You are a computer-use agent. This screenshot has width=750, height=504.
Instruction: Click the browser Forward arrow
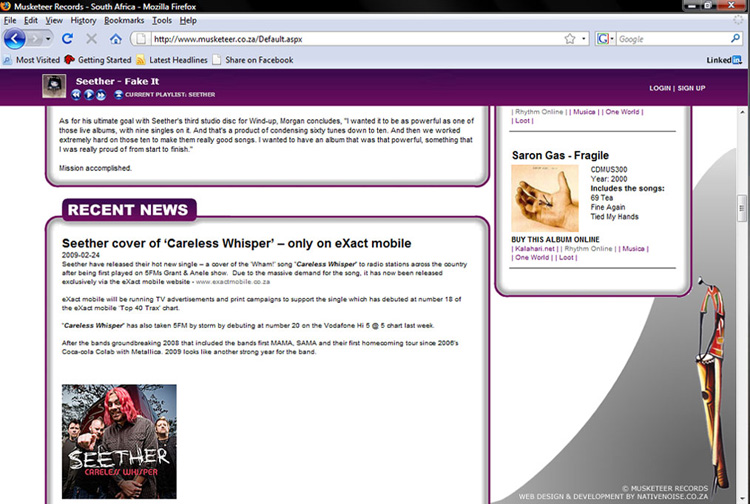pyautogui.click(x=34, y=39)
